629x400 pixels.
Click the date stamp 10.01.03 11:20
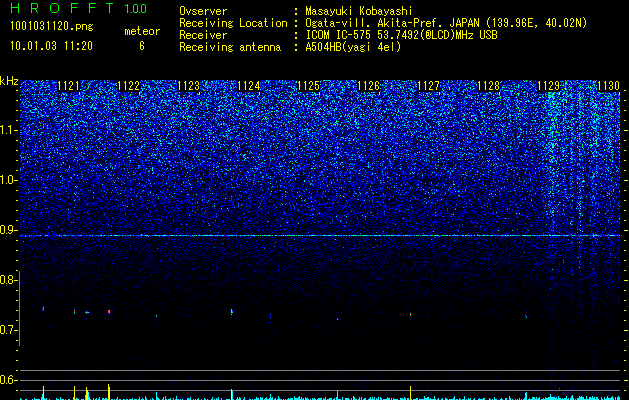[x=51, y=46]
